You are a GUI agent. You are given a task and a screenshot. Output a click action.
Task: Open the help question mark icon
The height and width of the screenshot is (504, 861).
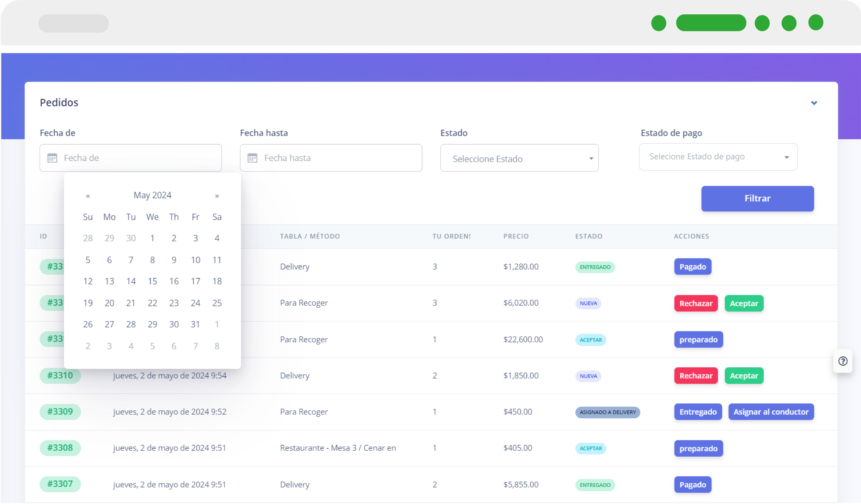843,361
